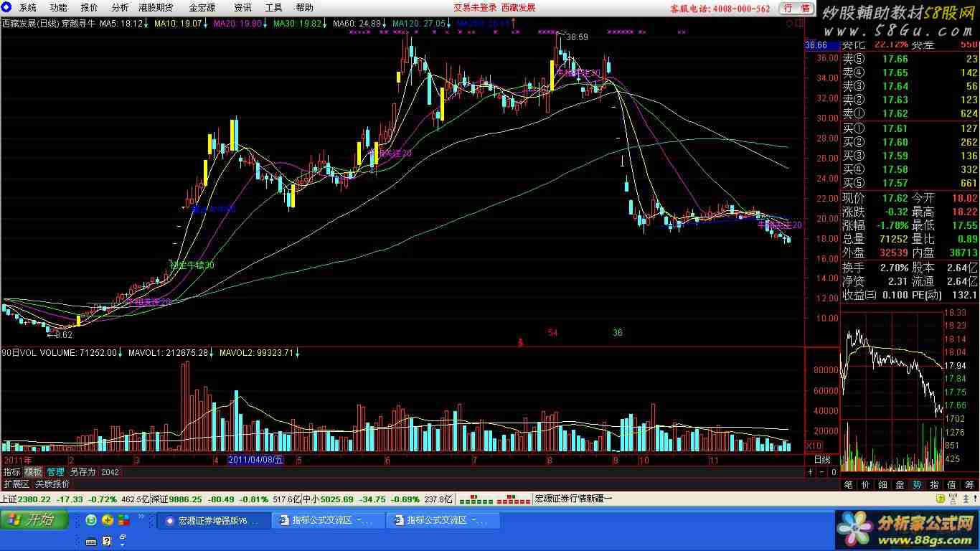Click the 西藏发展 stock name in title bar

click(x=518, y=8)
